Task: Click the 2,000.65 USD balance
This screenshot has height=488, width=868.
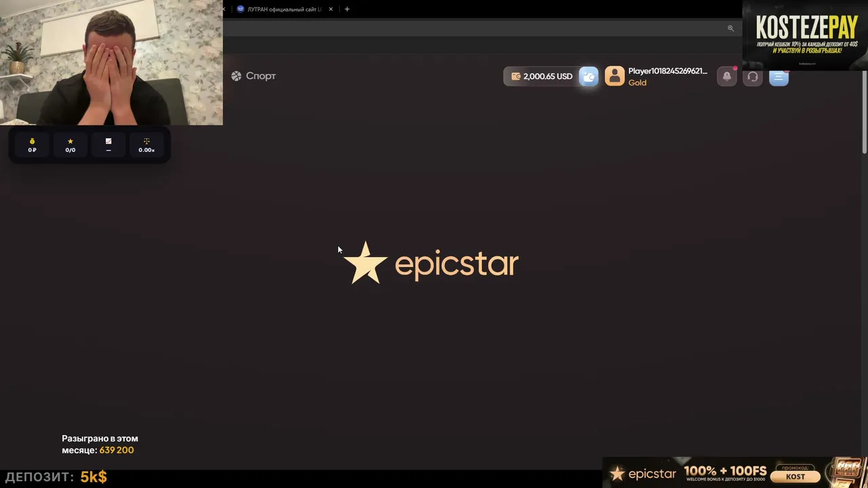Action: point(541,77)
